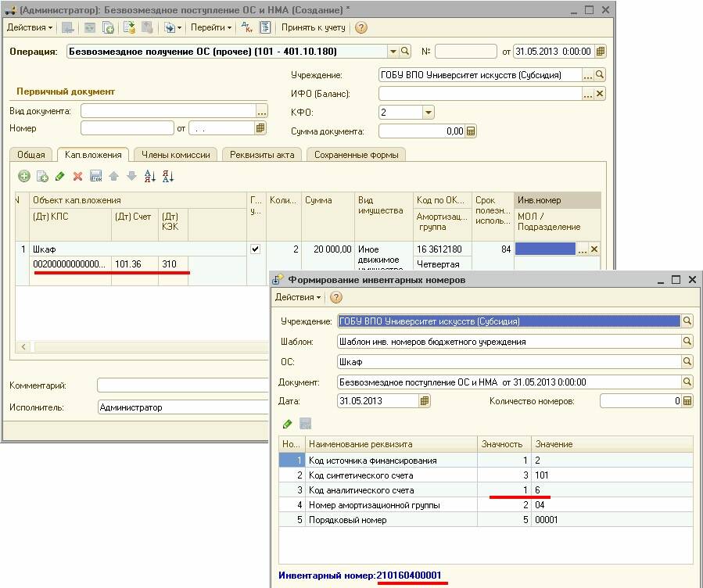Finish editing with the diskette OK icon
Screen dimensions: 703x588
tap(96, 176)
